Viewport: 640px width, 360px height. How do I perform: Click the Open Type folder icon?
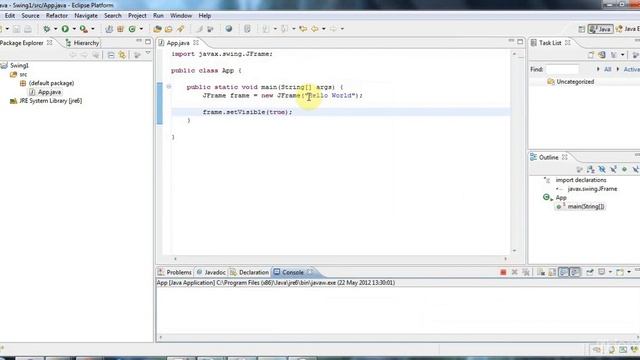(x=157, y=29)
